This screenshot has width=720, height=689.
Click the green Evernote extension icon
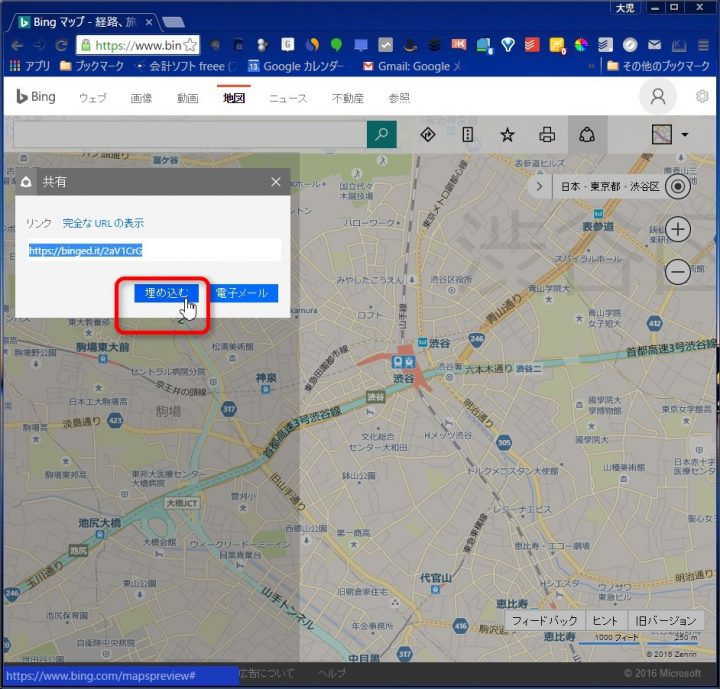click(337, 45)
